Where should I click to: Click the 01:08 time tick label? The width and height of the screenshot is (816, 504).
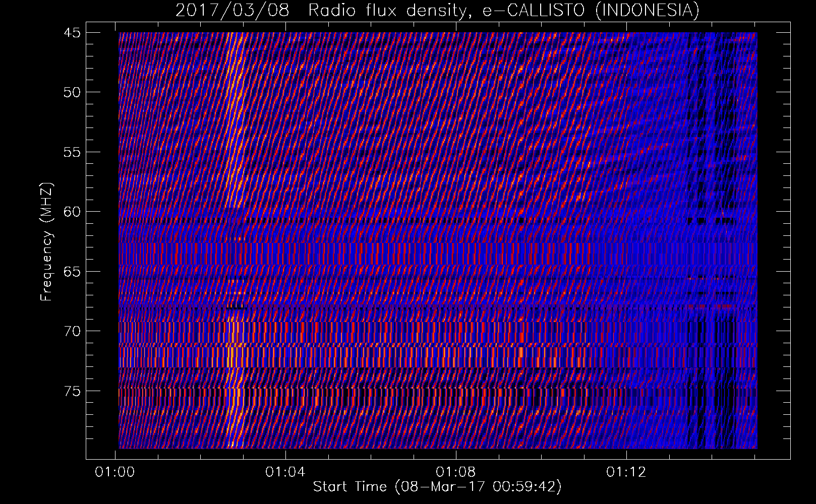456,472
